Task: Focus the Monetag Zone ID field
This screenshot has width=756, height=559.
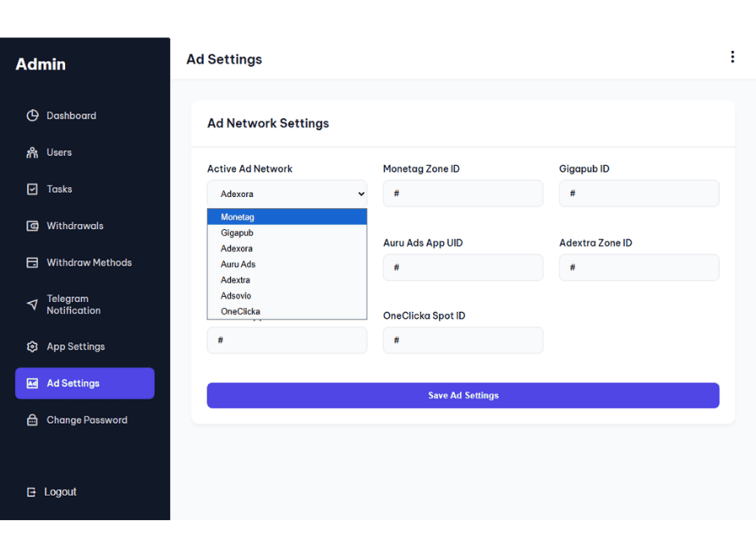Action: 463,194
